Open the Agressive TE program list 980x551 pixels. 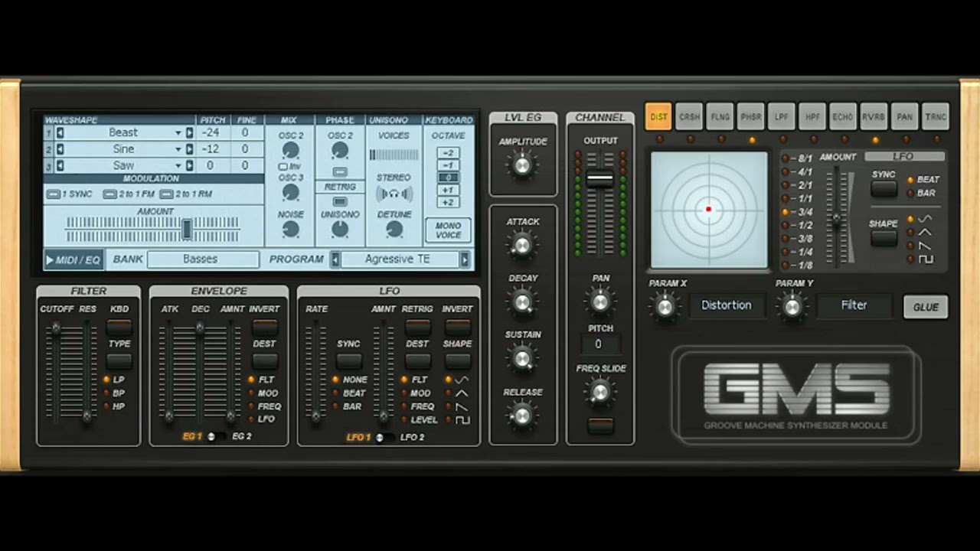pos(400,259)
